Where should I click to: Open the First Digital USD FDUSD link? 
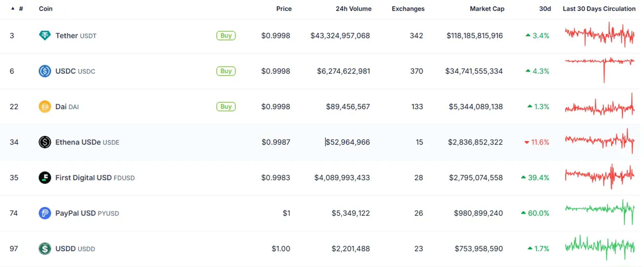95,178
